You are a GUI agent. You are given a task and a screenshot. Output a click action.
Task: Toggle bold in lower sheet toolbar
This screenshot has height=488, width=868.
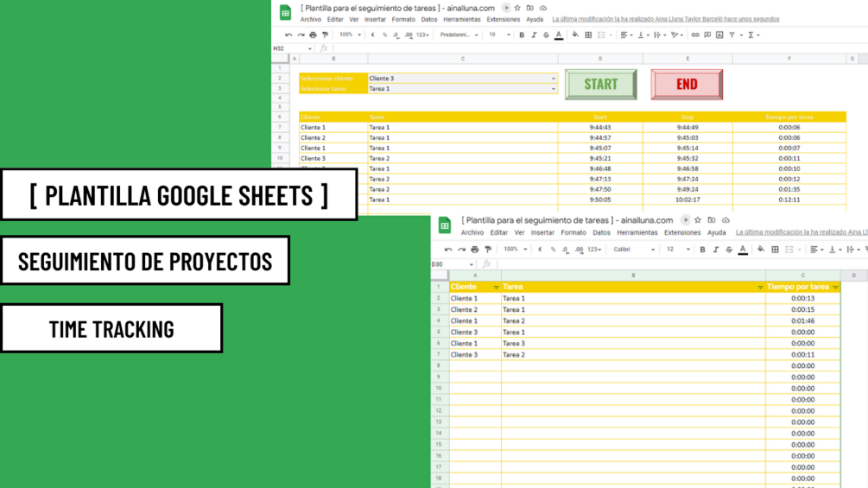(702, 250)
